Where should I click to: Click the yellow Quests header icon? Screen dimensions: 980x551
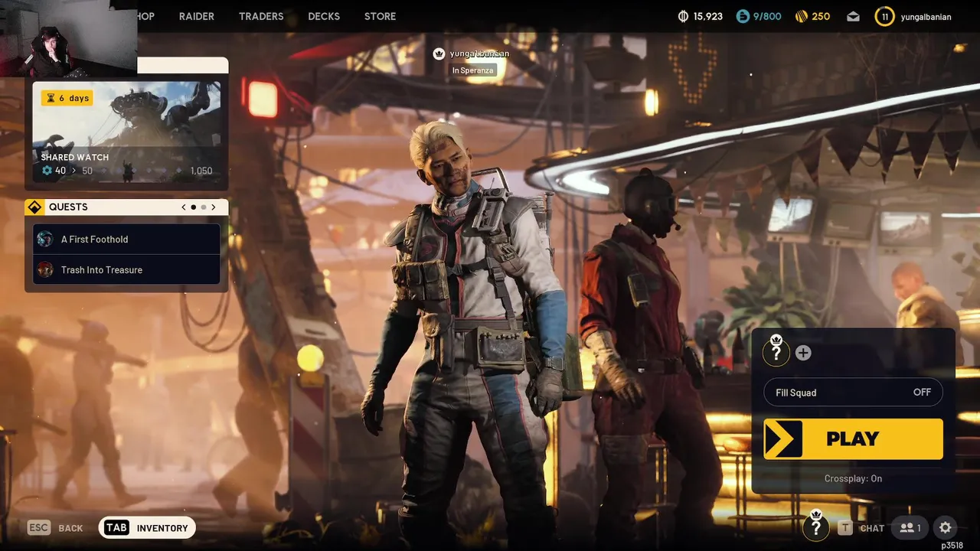[34, 207]
